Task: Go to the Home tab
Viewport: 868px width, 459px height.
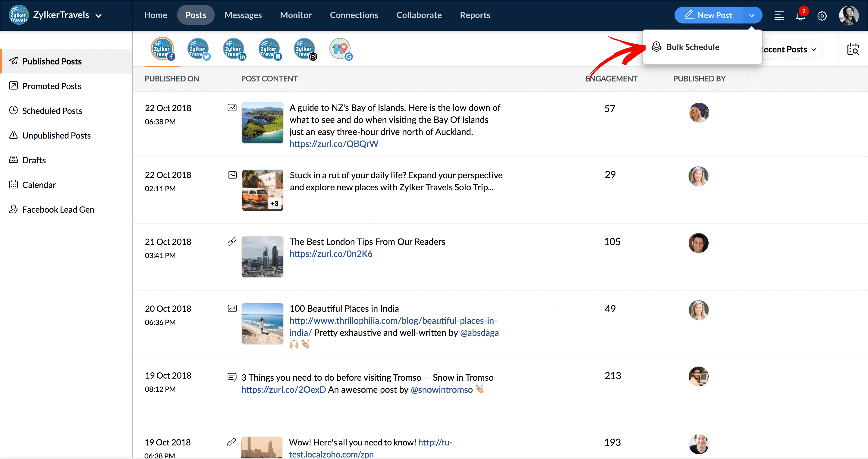Action: click(155, 15)
